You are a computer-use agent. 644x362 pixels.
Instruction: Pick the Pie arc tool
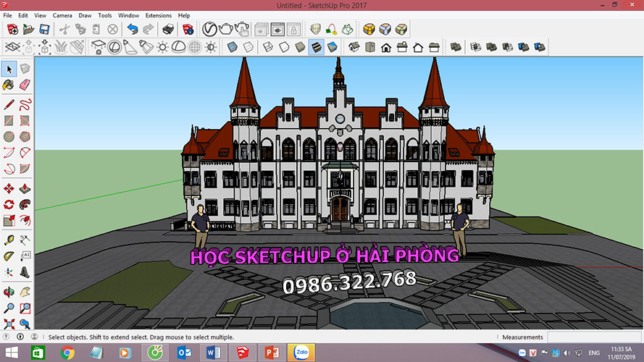click(x=25, y=169)
